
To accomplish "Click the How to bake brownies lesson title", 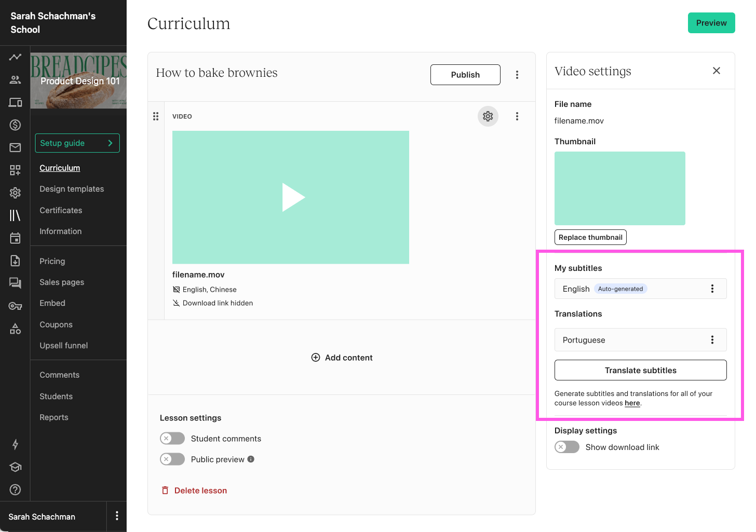I will pos(217,73).
